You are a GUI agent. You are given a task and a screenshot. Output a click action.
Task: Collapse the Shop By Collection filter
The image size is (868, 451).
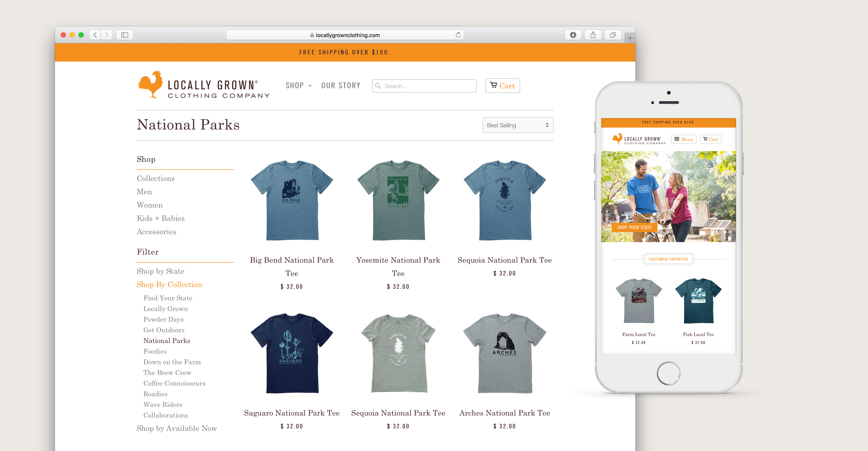point(169,285)
